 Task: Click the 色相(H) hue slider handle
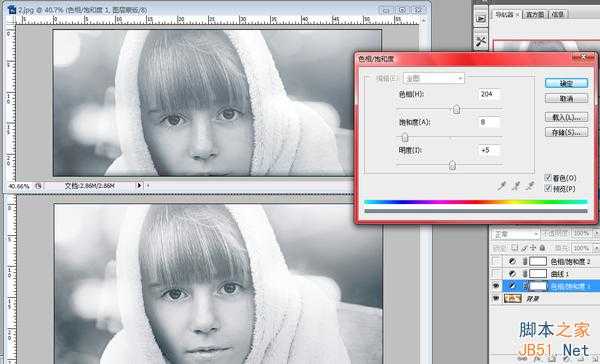point(456,110)
